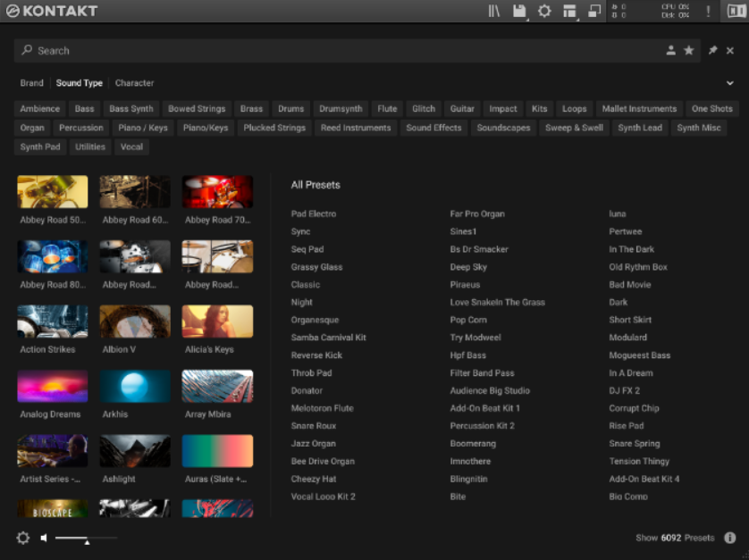Screen dimensions: 749x560
Task: Select Corrupt Chip preset
Action: [x=634, y=408]
